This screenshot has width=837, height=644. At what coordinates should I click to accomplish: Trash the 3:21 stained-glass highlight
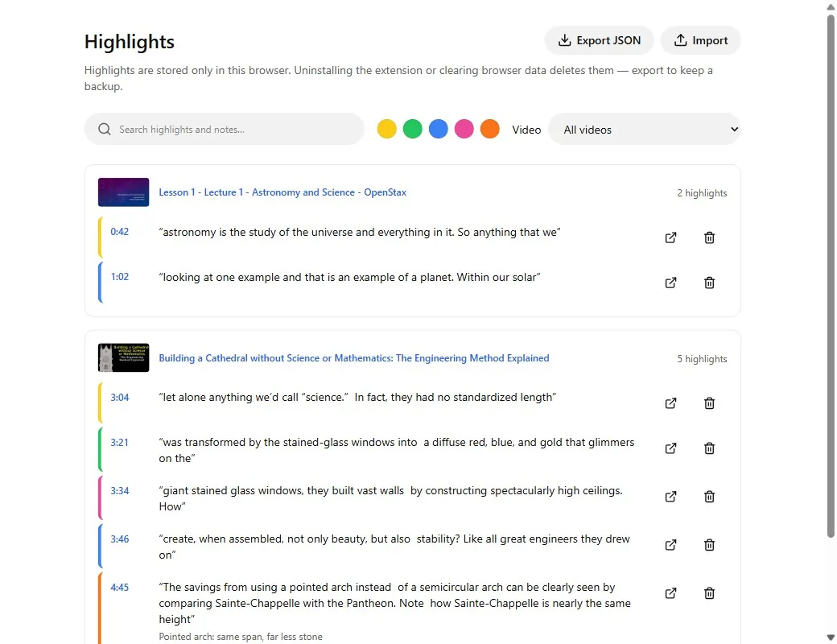pos(709,448)
